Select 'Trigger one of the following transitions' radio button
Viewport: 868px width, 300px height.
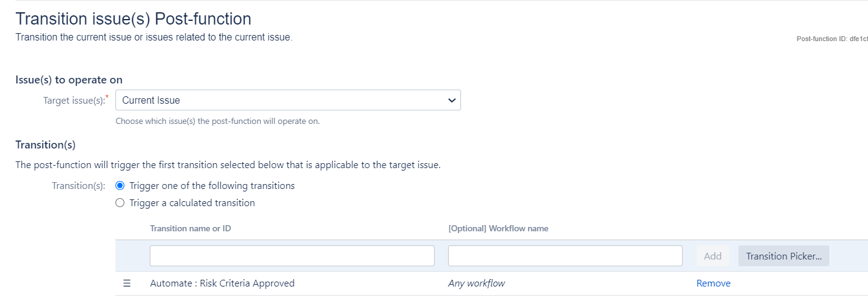pos(120,186)
